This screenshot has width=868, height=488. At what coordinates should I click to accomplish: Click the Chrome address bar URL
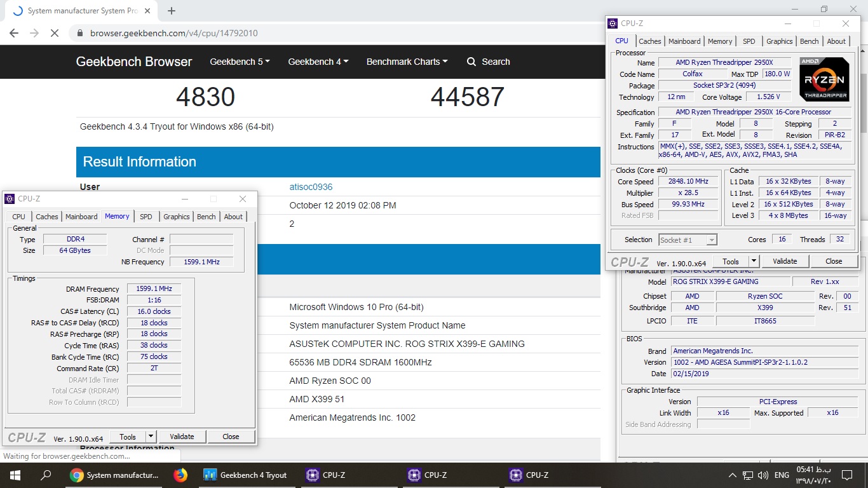pos(173,33)
